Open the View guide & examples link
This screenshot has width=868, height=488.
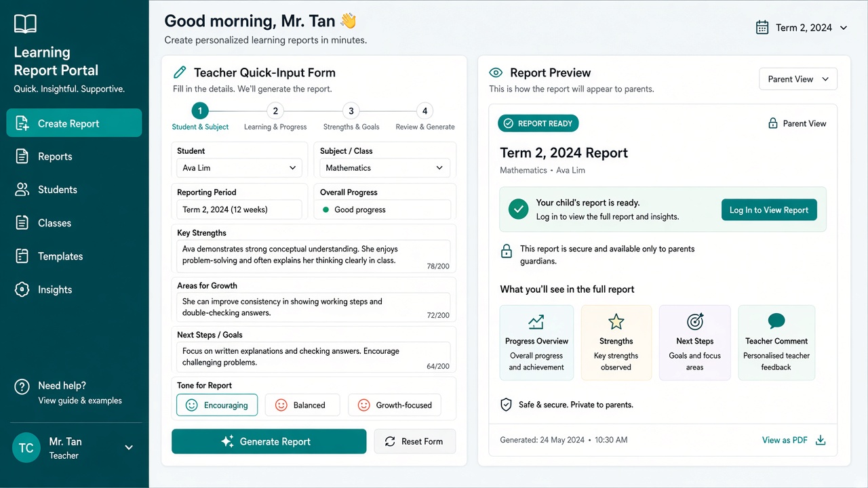[x=80, y=401]
